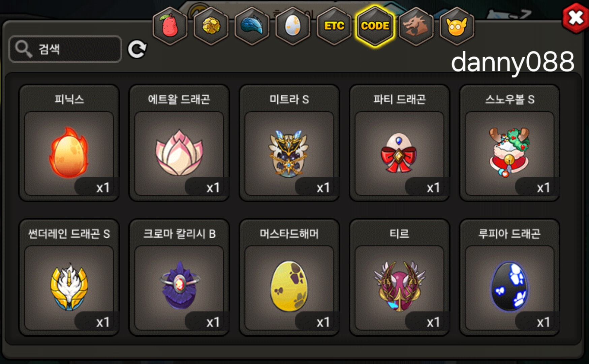589x364 pixels.
Task: Open the spotted egg category tab
Action: click(x=293, y=26)
